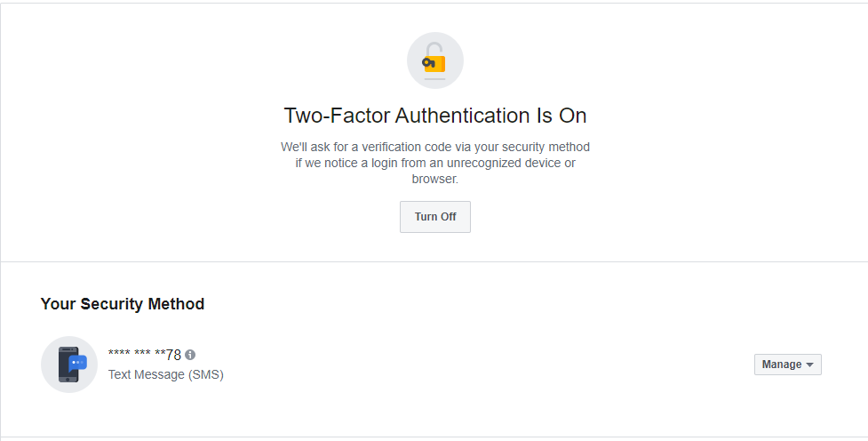Click the digits 78 in phone number

[x=173, y=355]
